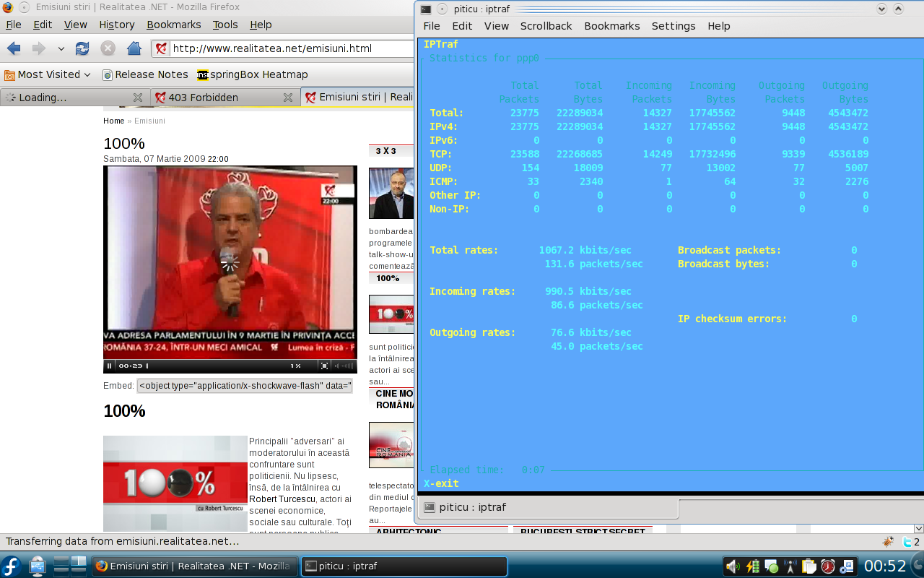
Task: Open the battery power tray icon
Action: (x=752, y=566)
